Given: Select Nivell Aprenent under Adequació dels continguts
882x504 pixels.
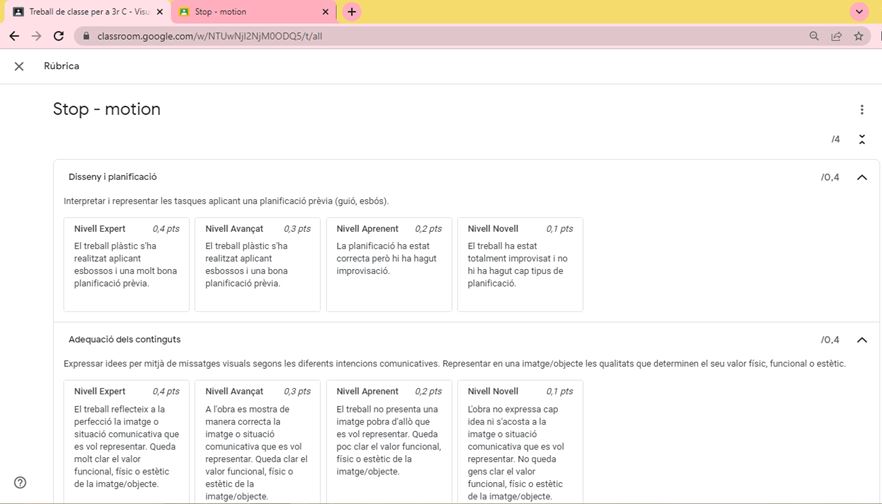Looking at the screenshot, I should click(x=388, y=440).
